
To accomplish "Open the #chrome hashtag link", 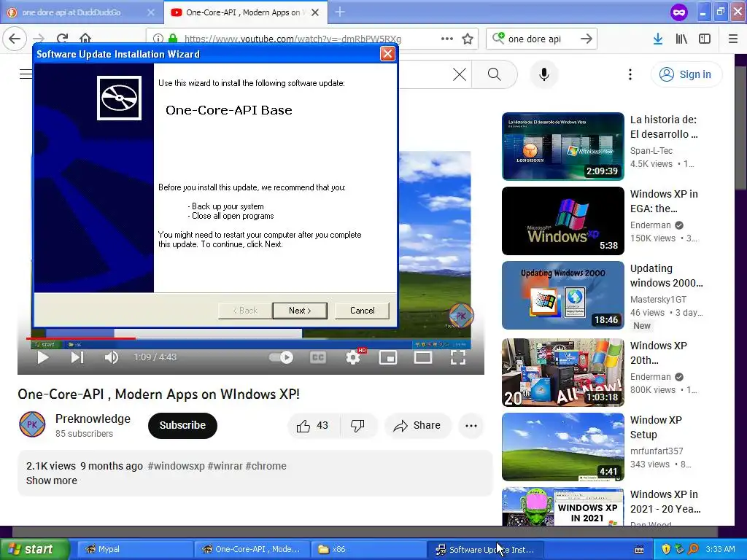I will 266,466.
